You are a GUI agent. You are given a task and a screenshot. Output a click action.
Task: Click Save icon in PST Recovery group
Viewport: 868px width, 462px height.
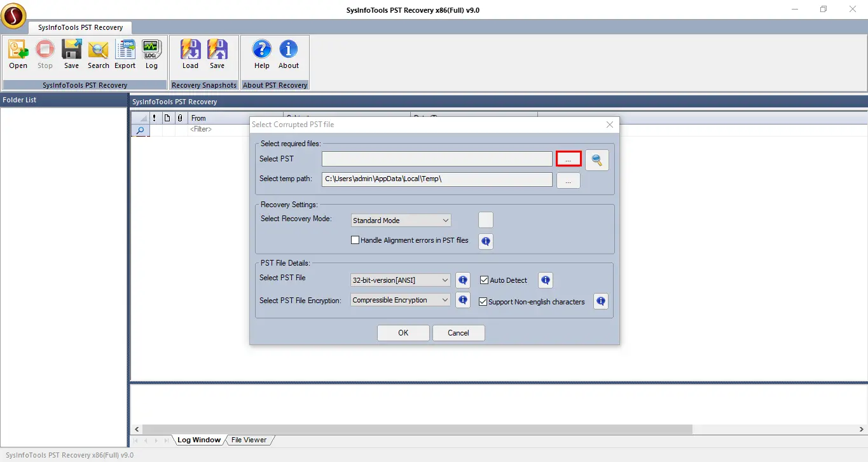(71, 55)
